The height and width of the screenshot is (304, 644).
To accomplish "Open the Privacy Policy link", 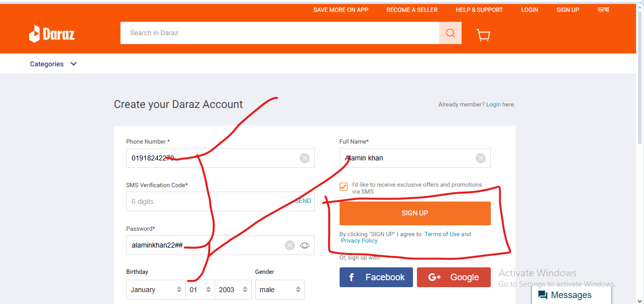I will coord(359,241).
